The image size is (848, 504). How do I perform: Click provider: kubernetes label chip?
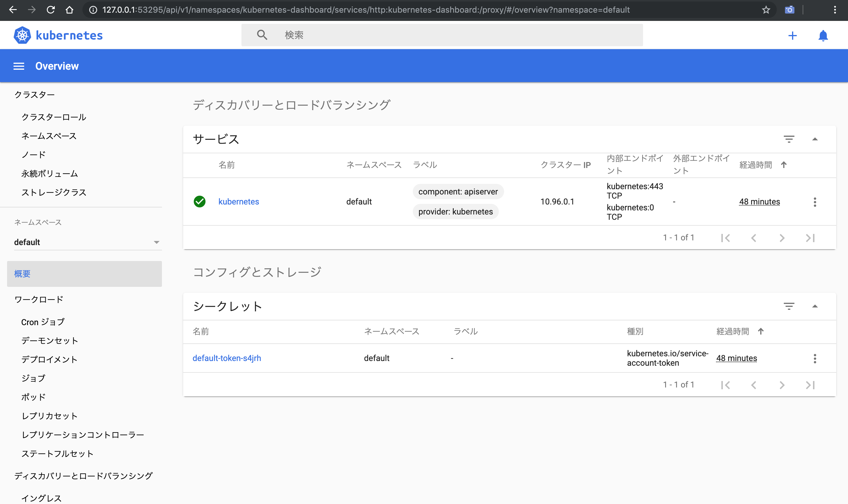pos(456,212)
